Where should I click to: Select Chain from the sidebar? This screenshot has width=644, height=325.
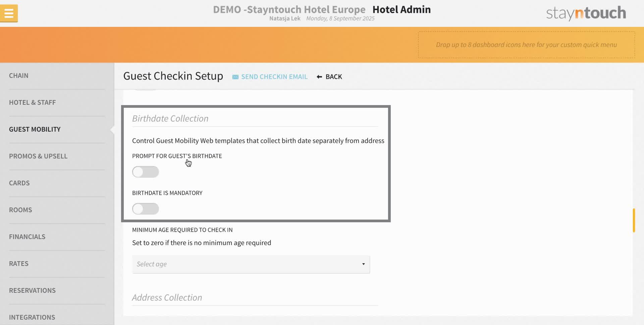(19, 76)
